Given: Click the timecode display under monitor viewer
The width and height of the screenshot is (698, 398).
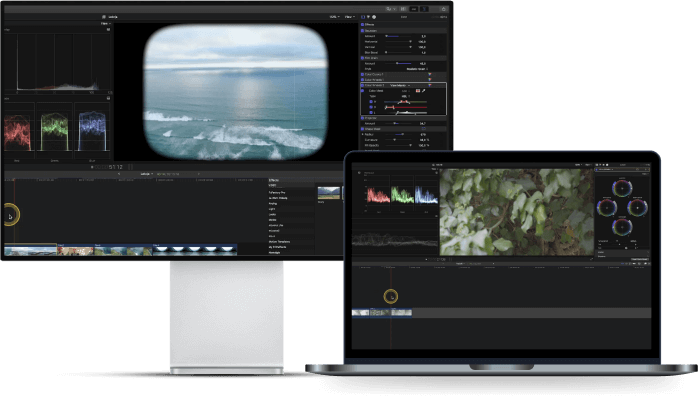Looking at the screenshot, I should tap(109, 167).
